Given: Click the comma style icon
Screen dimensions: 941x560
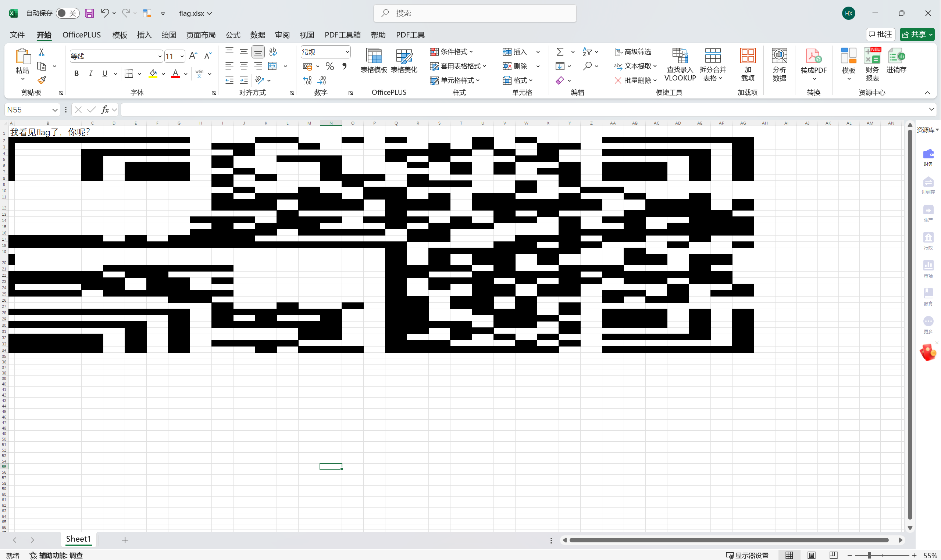Looking at the screenshot, I should tap(345, 66).
